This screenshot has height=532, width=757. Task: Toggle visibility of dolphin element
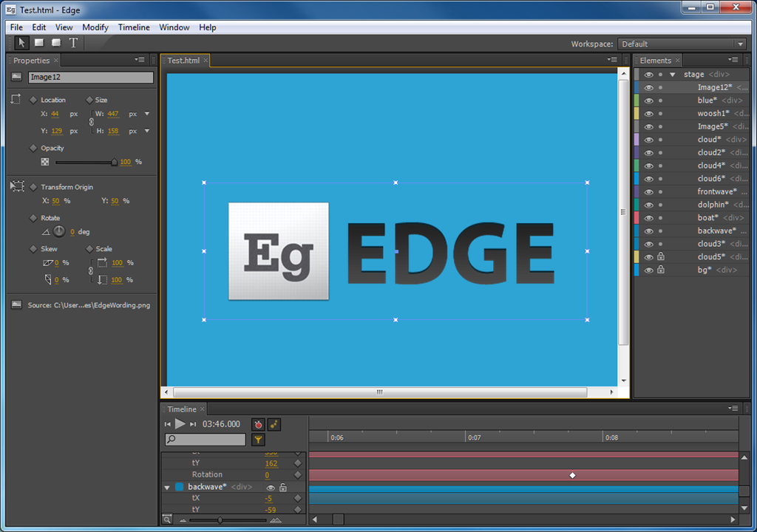click(x=648, y=205)
